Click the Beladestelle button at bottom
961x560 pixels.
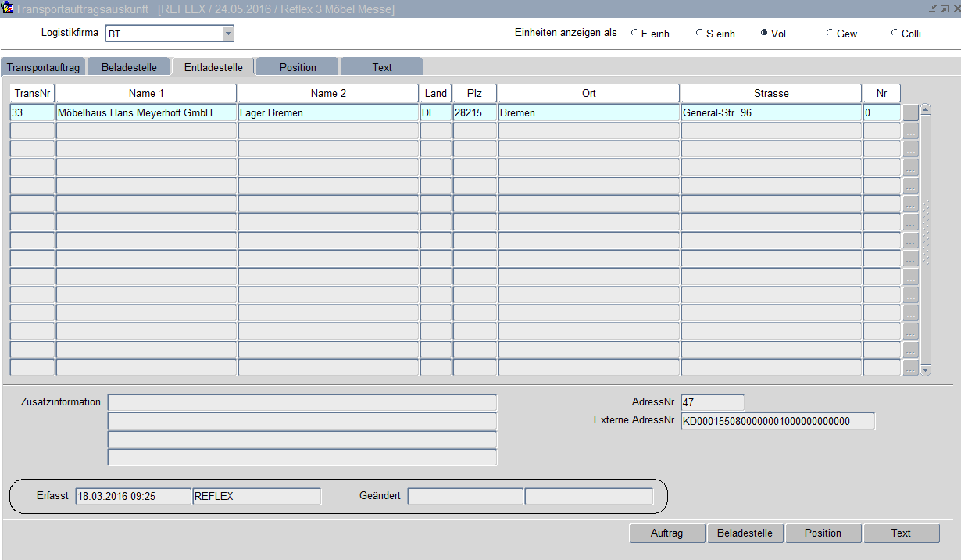[745, 533]
